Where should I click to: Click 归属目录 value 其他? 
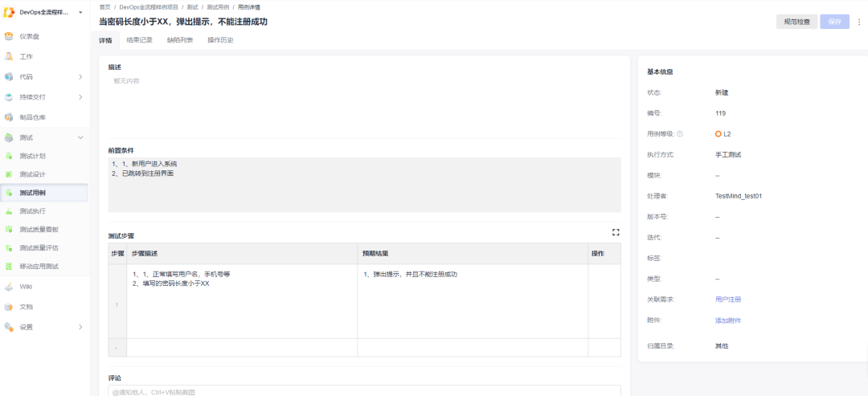(x=721, y=345)
